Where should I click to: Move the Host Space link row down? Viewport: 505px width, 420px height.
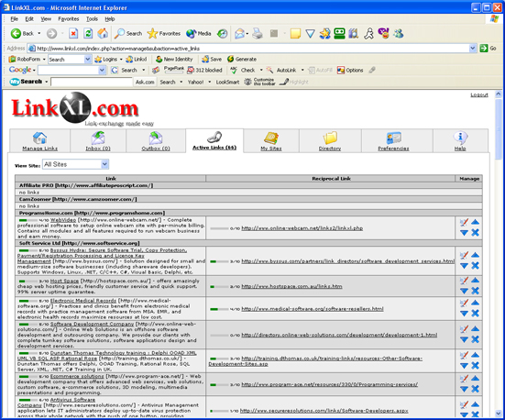(x=464, y=291)
